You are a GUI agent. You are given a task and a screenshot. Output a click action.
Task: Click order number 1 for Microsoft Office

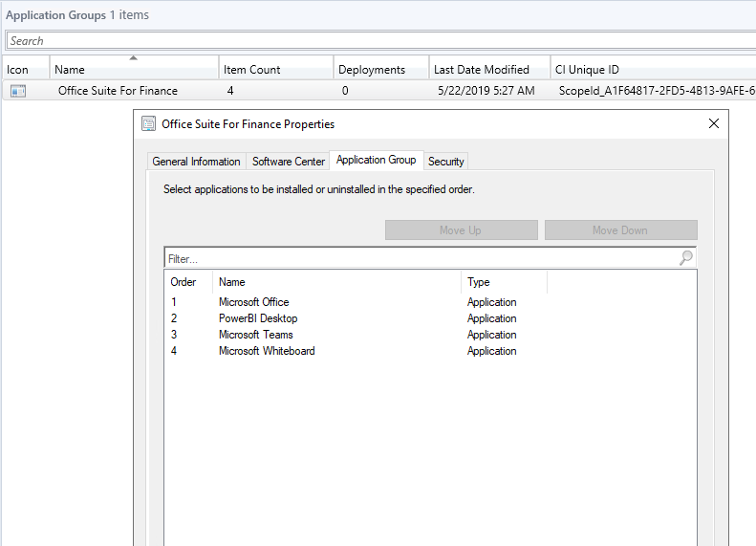tap(174, 302)
